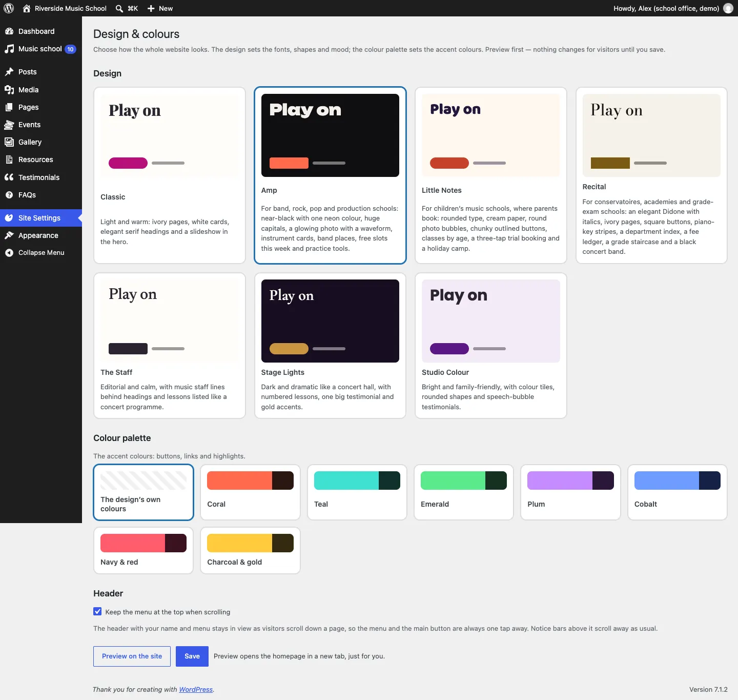Select the Coral colour palette
738x700 pixels.
tap(250, 492)
